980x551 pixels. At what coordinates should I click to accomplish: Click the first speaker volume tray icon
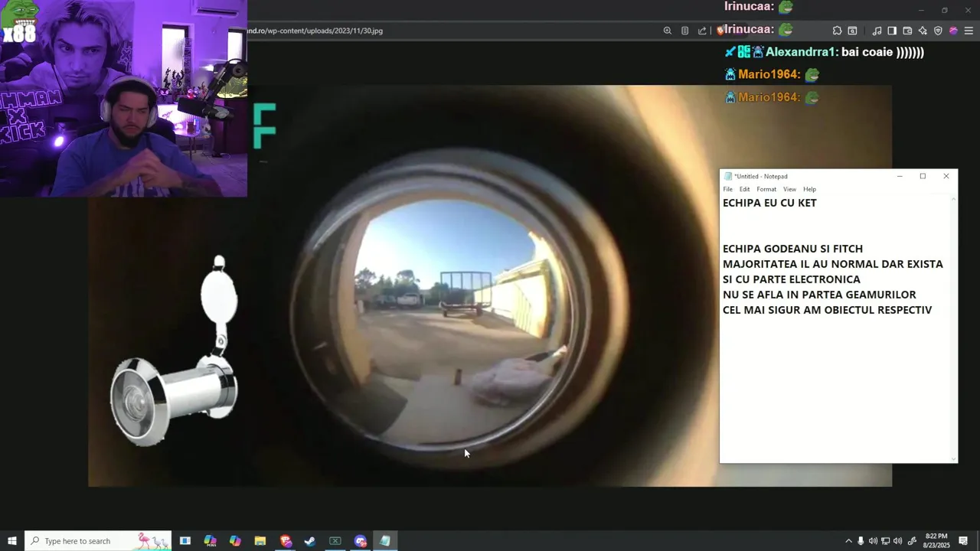(873, 541)
